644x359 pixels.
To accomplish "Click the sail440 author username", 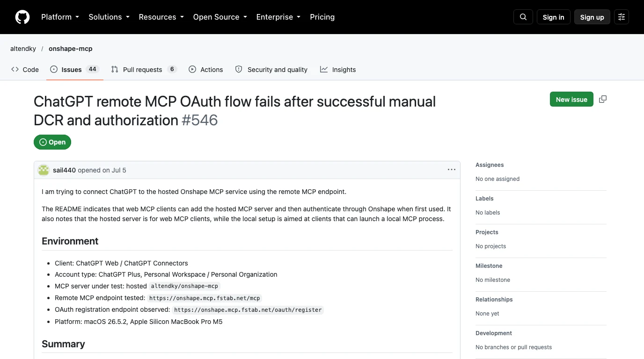I will click(x=64, y=170).
